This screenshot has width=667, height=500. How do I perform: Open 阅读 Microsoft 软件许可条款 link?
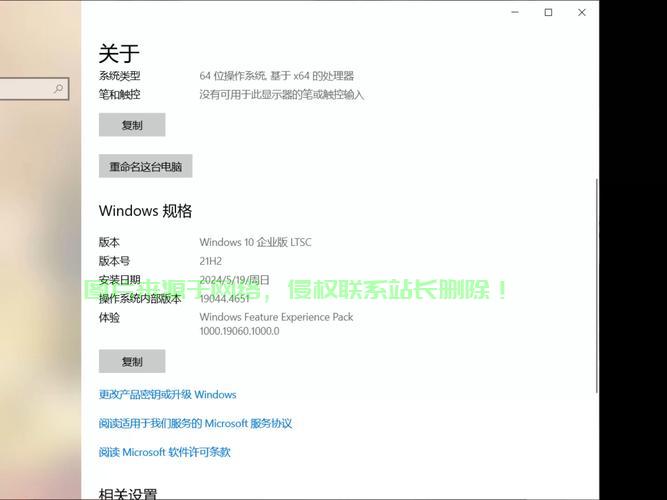point(165,452)
